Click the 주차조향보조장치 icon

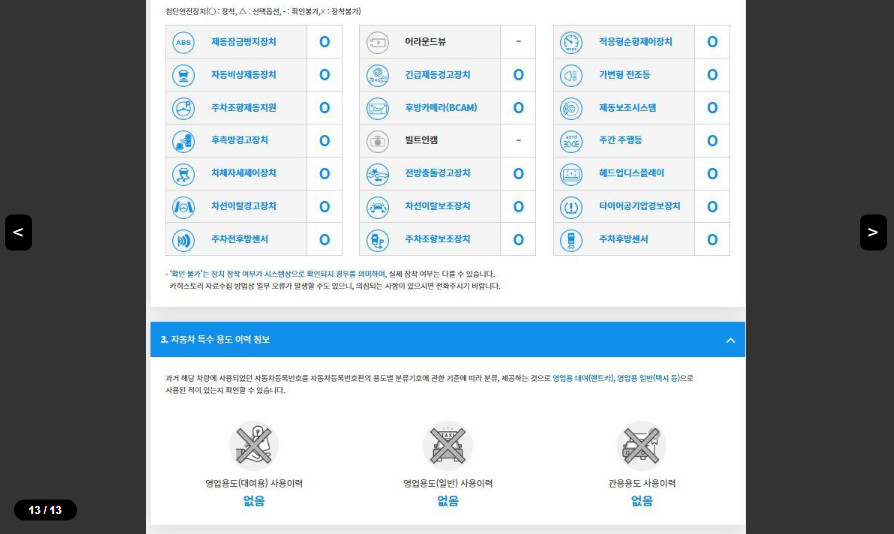tap(377, 240)
